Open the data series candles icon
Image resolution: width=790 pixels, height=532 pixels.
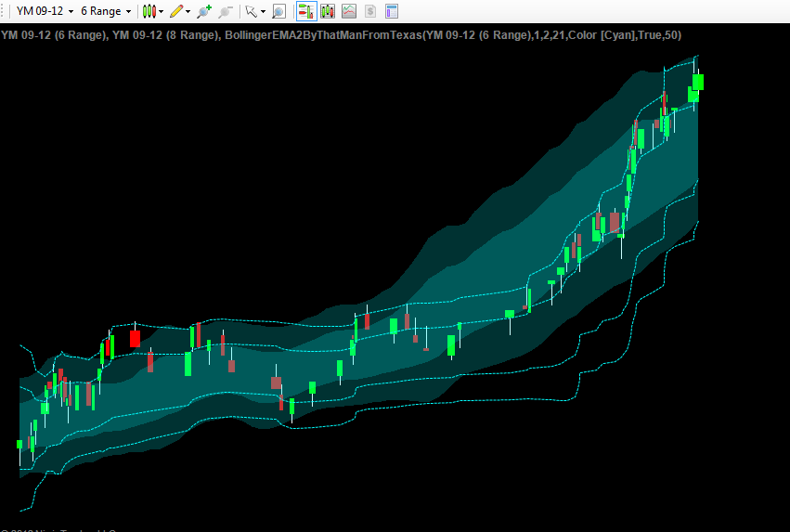[328, 11]
